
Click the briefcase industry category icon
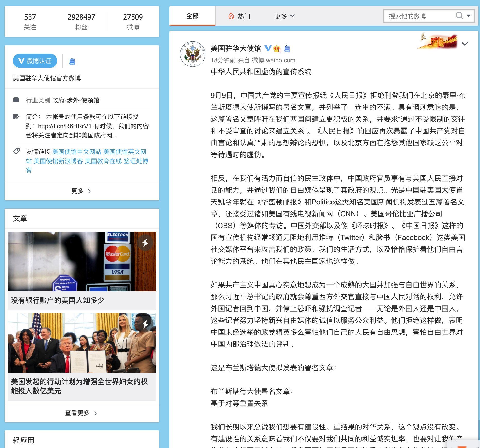point(16,100)
